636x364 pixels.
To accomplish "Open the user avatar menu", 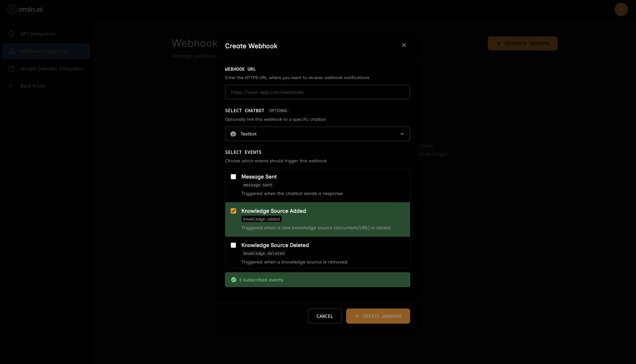I will [621, 9].
